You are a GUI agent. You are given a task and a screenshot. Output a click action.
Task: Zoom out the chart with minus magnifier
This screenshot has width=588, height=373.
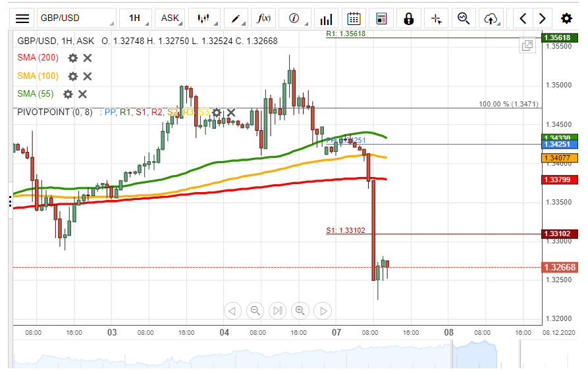(x=255, y=311)
